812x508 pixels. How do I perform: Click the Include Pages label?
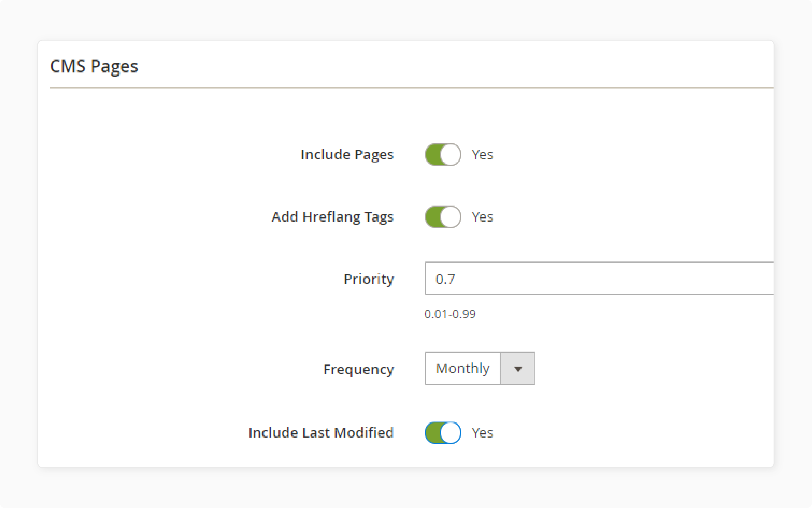(347, 155)
